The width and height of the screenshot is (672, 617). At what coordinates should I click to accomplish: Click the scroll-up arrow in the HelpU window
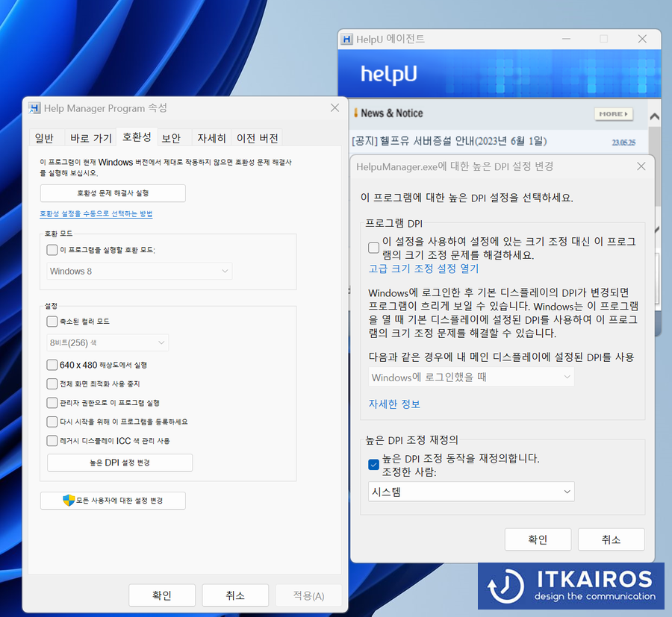tap(654, 116)
